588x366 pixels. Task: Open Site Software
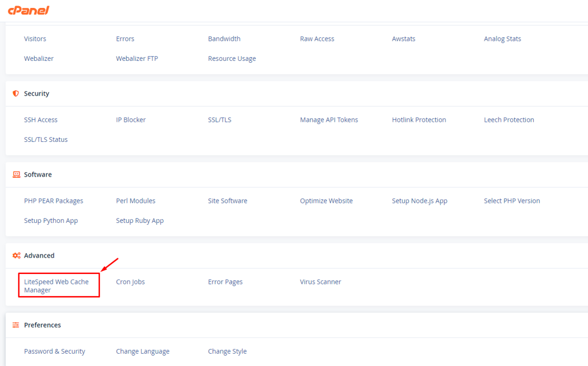click(x=228, y=200)
